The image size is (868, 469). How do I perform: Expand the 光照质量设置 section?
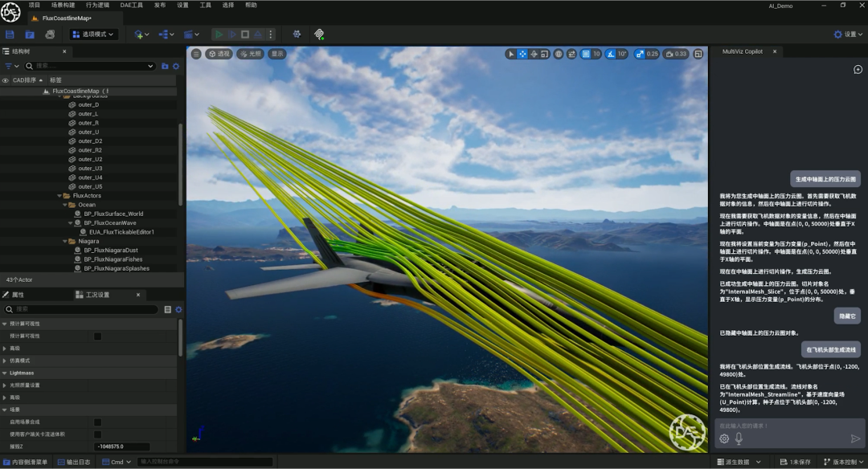(5, 385)
